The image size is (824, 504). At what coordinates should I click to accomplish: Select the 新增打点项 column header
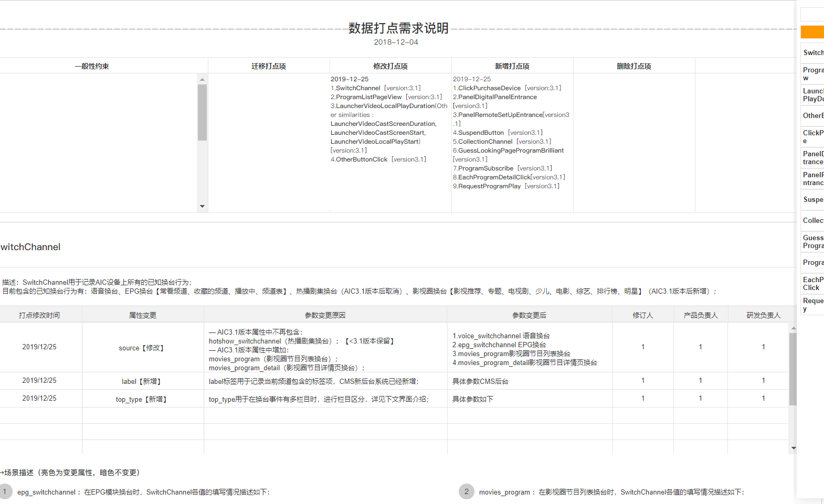[x=512, y=66]
